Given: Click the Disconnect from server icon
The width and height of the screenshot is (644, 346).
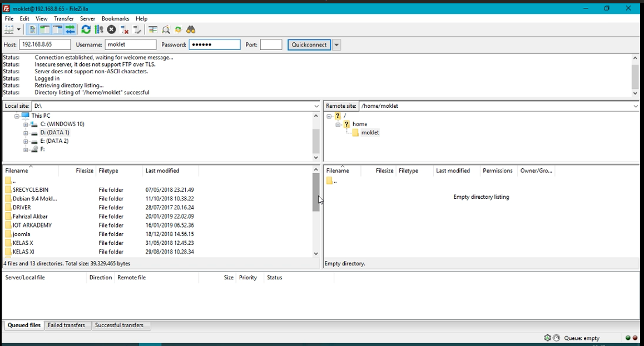Looking at the screenshot, I should point(125,29).
